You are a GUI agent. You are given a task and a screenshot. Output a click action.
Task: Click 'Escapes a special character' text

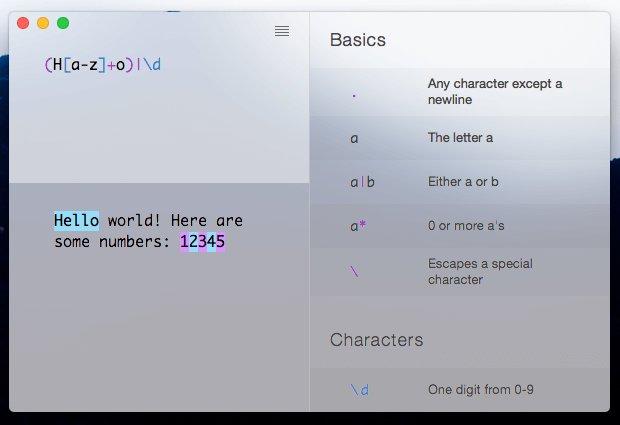480,272
